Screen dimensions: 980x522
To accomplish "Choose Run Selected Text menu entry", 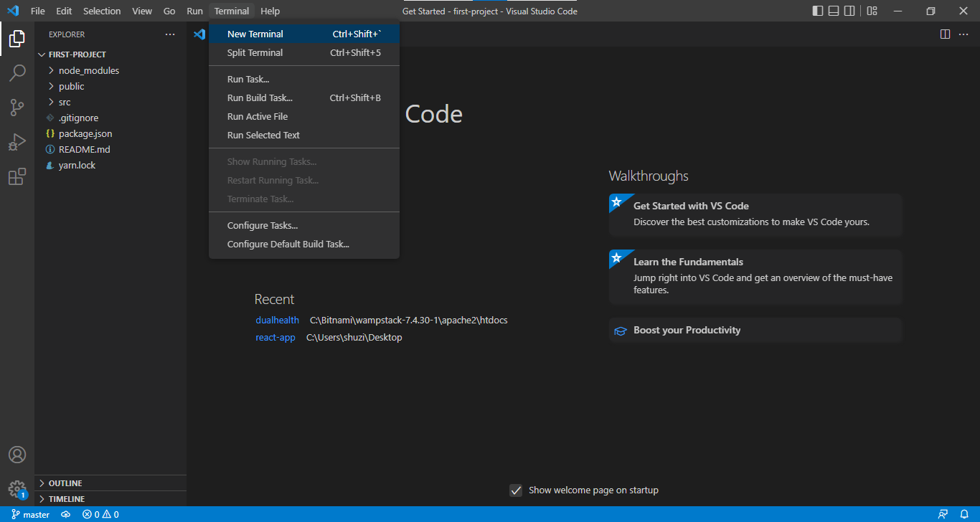I will (x=304, y=135).
